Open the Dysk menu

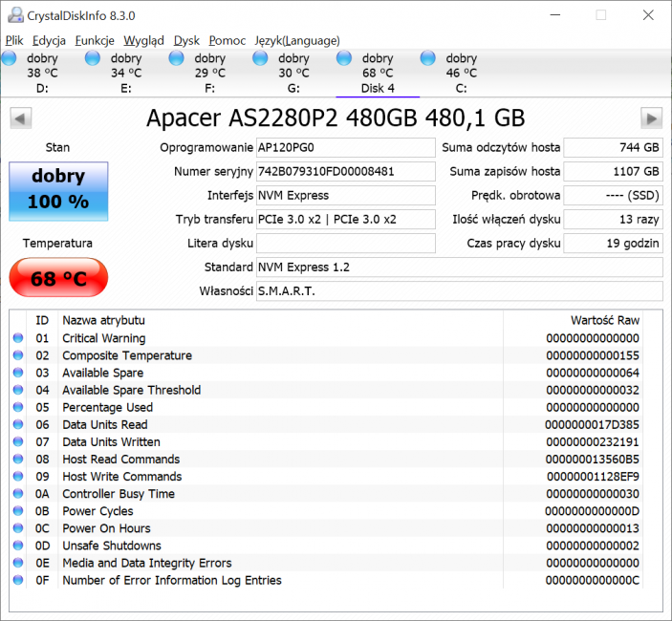186,41
